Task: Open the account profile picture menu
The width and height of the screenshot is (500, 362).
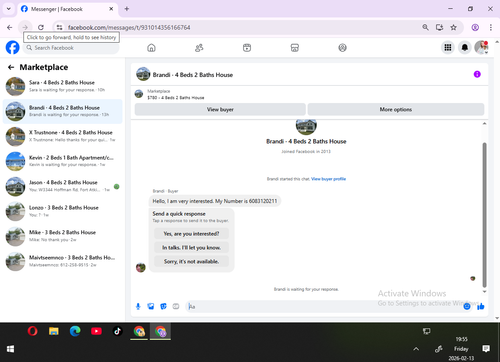Action: pos(481,48)
